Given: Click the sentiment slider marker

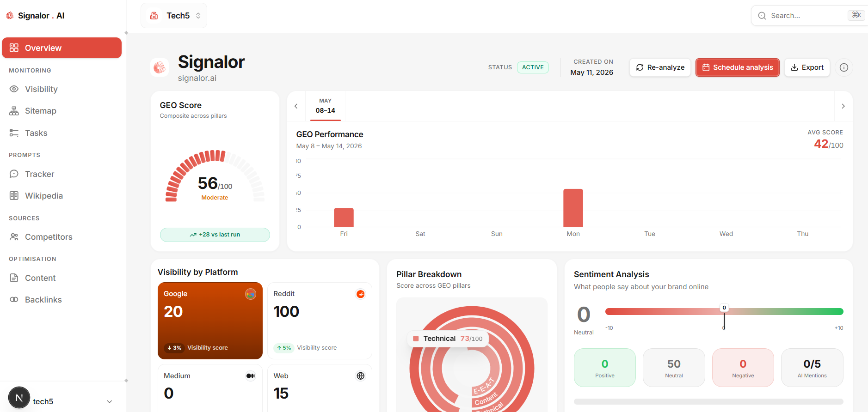Looking at the screenshot, I should click(x=724, y=317).
